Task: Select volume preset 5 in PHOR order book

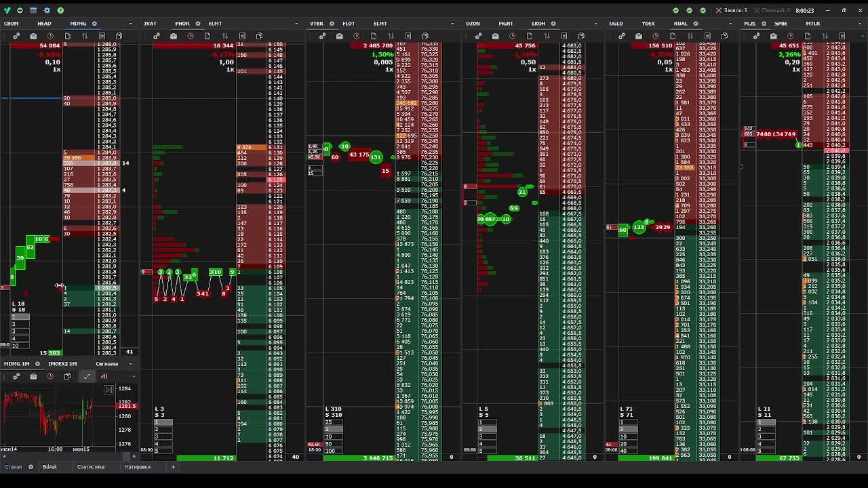Action: coord(163,451)
